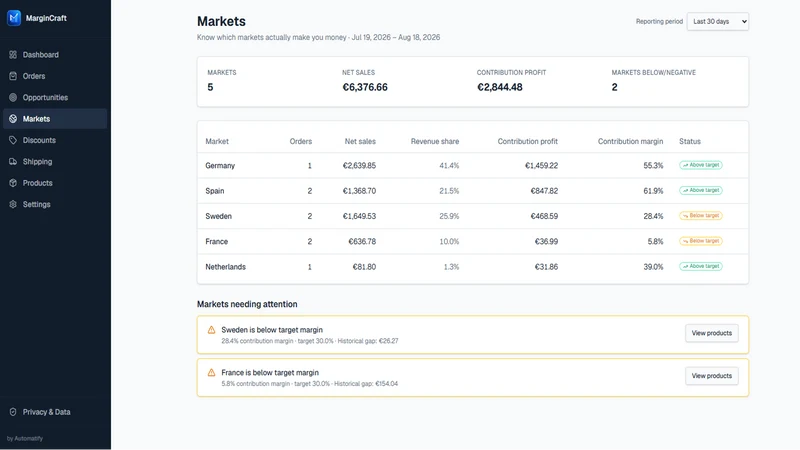Click the 'Sweden is below target margin' heading

[x=272, y=330]
